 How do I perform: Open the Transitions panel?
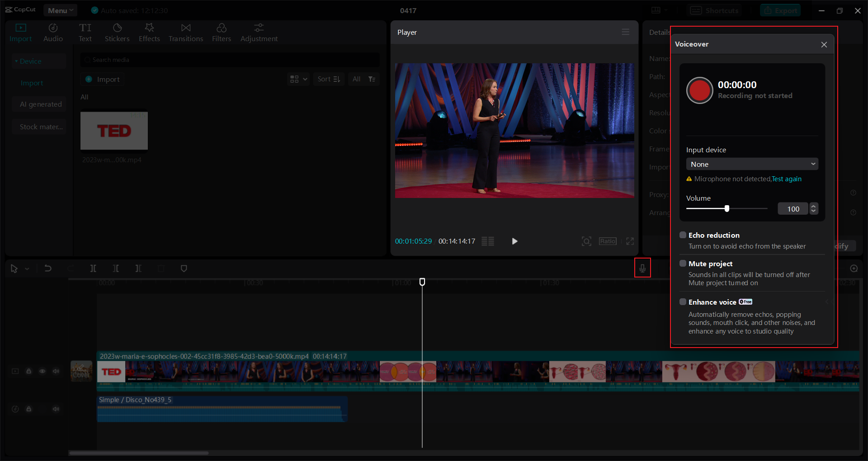(x=185, y=32)
